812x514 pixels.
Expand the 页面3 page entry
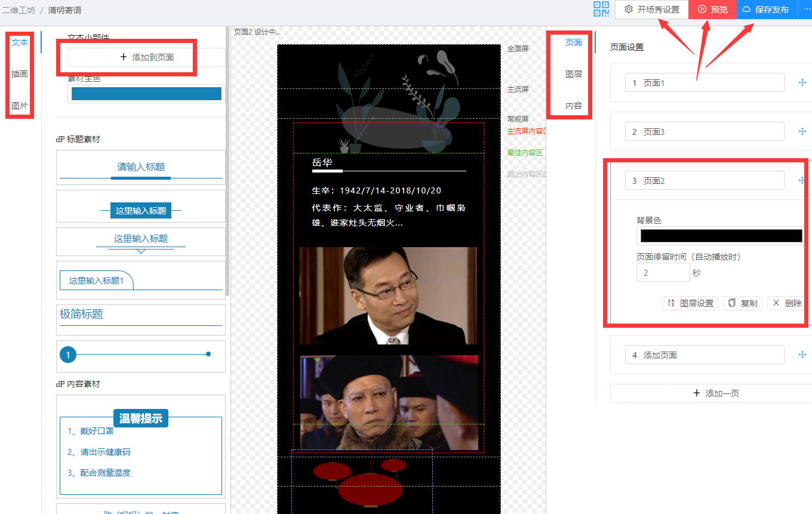(705, 132)
